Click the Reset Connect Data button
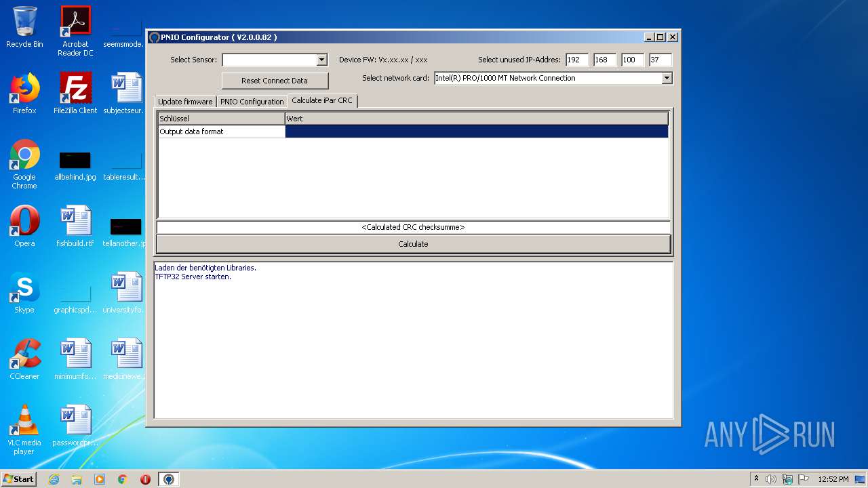868x488 pixels. [275, 81]
